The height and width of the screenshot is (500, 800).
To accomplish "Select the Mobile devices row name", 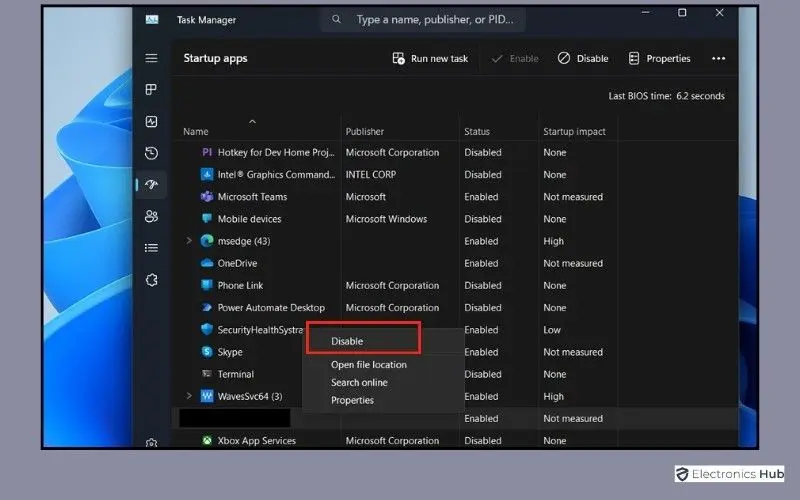I will point(249,219).
